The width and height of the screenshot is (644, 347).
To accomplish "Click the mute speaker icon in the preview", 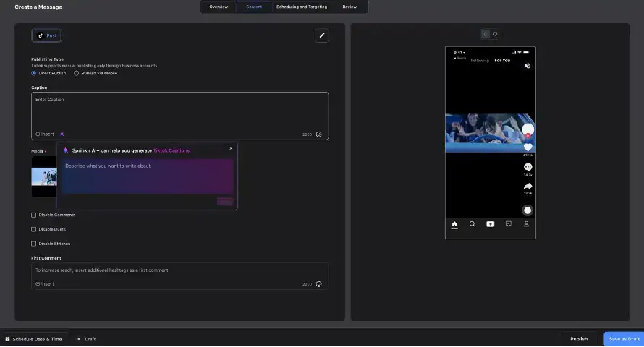I will tap(528, 66).
